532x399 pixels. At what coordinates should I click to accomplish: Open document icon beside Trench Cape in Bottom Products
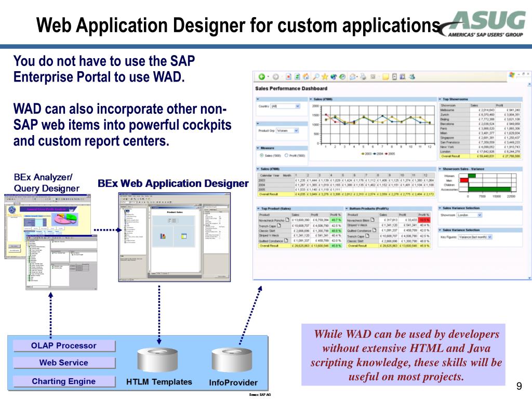click(367, 236)
